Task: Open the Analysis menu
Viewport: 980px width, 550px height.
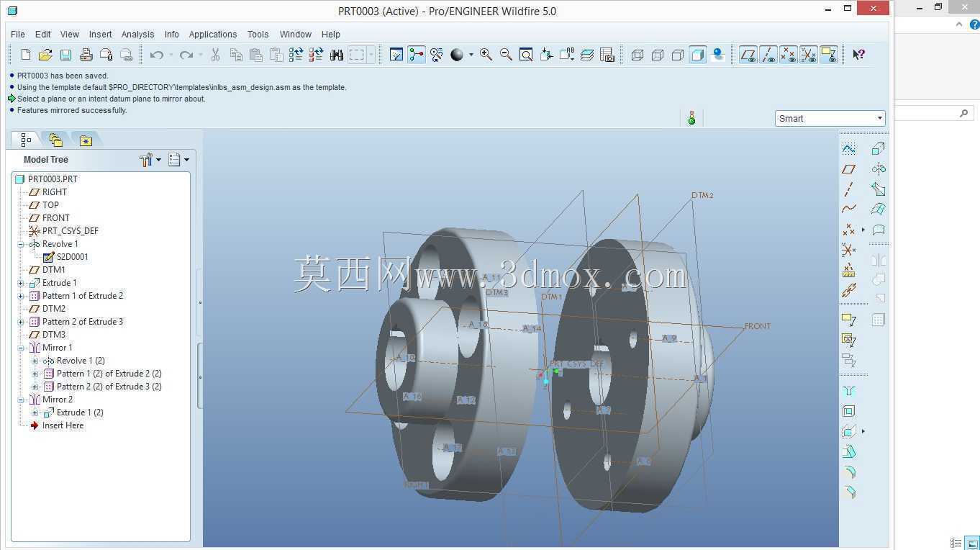Action: [x=137, y=34]
